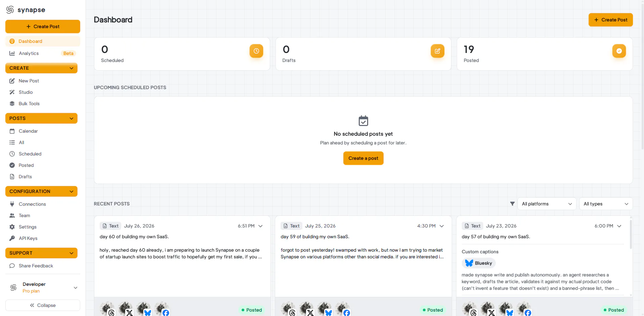Image resolution: width=644 pixels, height=316 pixels.
Task: Click the Bluesky avatar on July 23 post
Action: pos(505,309)
